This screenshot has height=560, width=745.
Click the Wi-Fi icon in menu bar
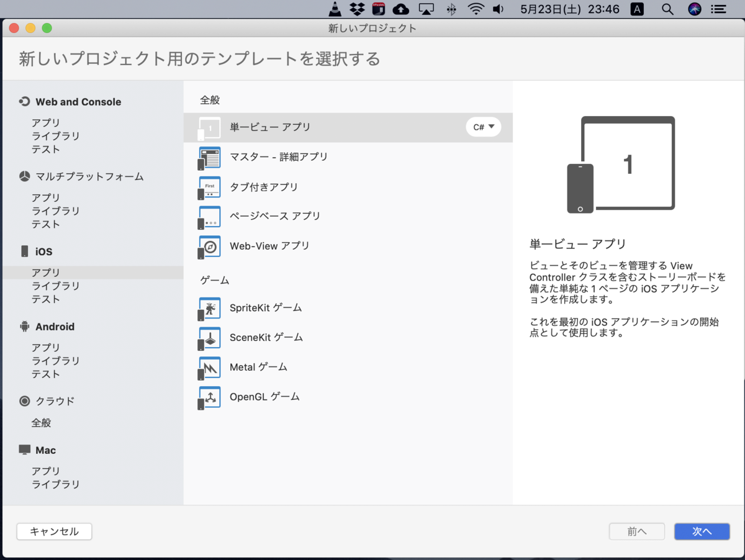(x=476, y=9)
